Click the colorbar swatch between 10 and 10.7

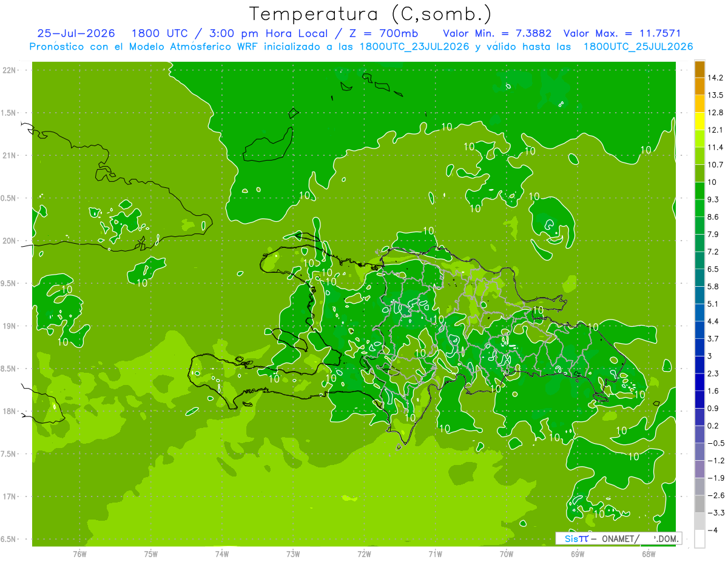(x=699, y=173)
